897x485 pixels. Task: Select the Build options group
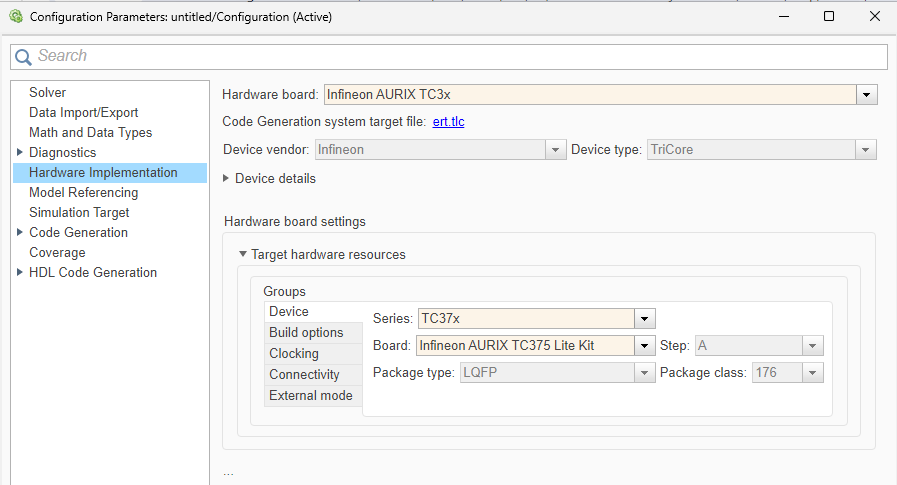point(306,332)
